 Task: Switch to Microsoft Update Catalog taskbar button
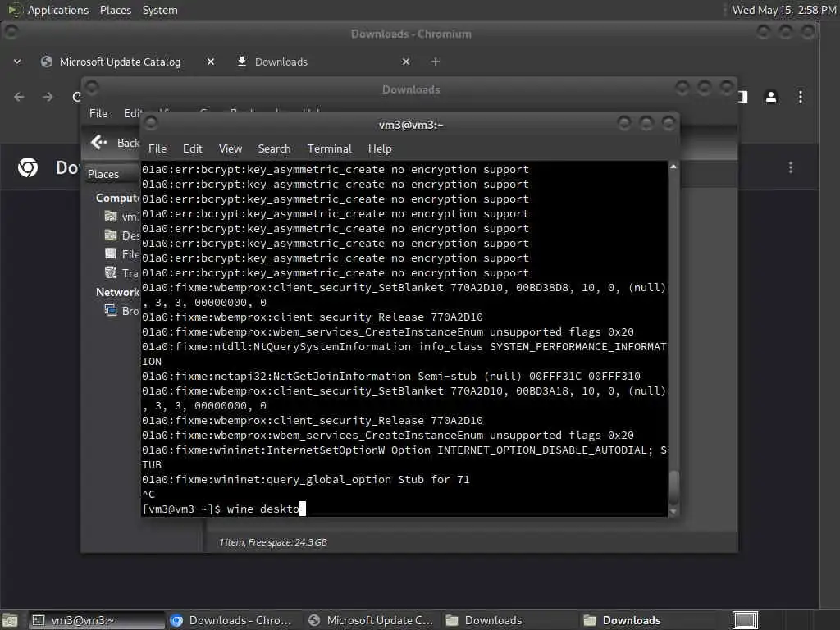tap(372, 620)
